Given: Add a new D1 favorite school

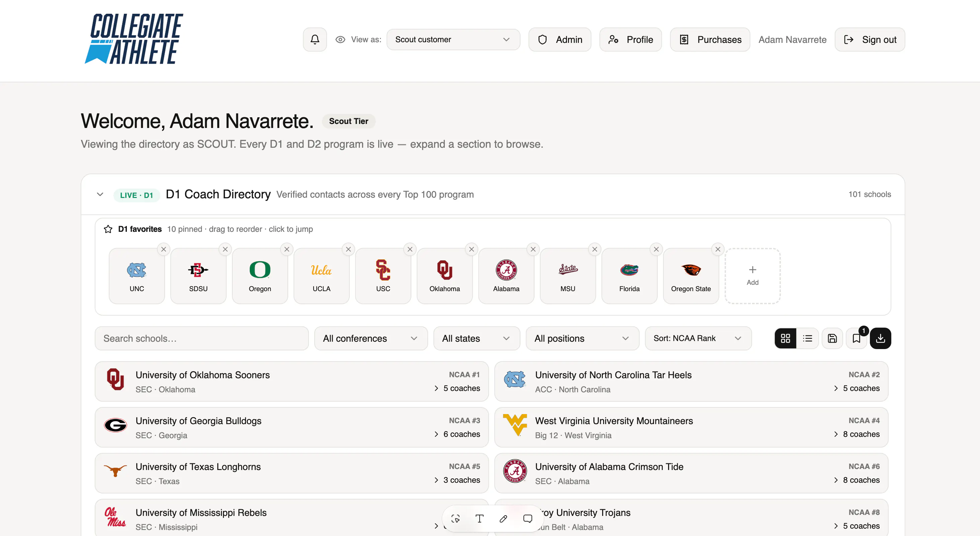Looking at the screenshot, I should pyautogui.click(x=753, y=276).
